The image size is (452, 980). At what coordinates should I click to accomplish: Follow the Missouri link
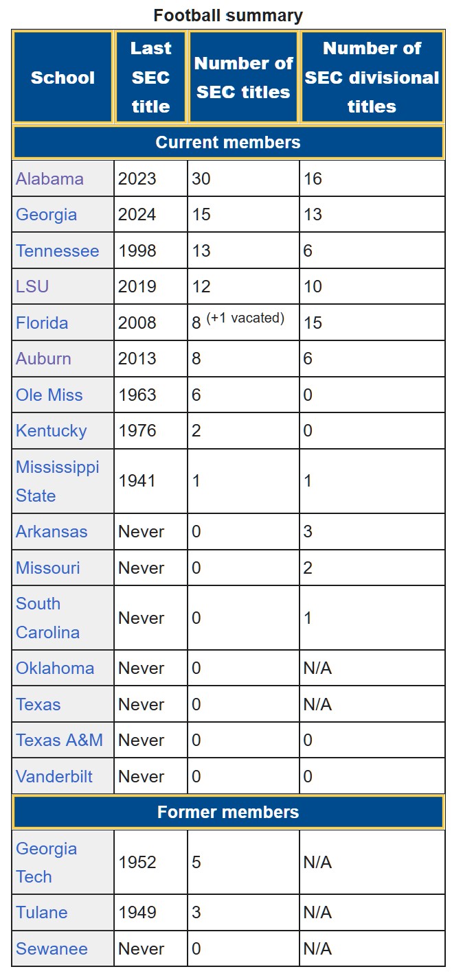[x=48, y=568]
